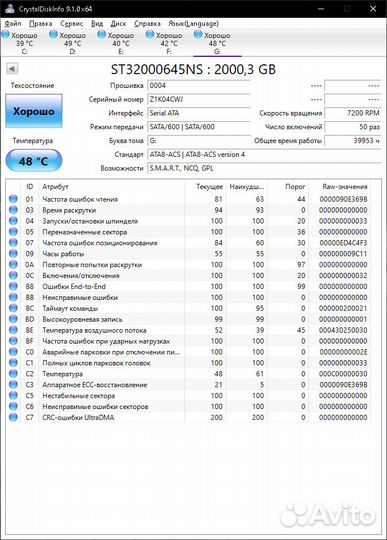Click the CrystalDiskInfo title bar app icon
Screen dimensions: 387x540
click(x=10, y=8)
